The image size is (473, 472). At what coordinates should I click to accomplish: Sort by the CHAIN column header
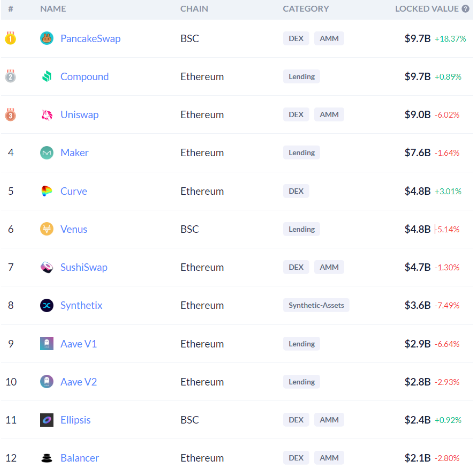(x=194, y=9)
